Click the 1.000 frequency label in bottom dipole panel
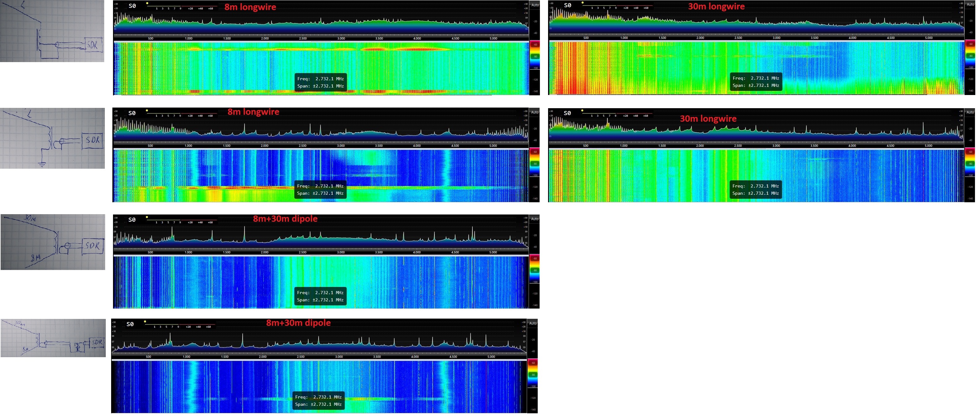980x418 pixels. [x=186, y=357]
